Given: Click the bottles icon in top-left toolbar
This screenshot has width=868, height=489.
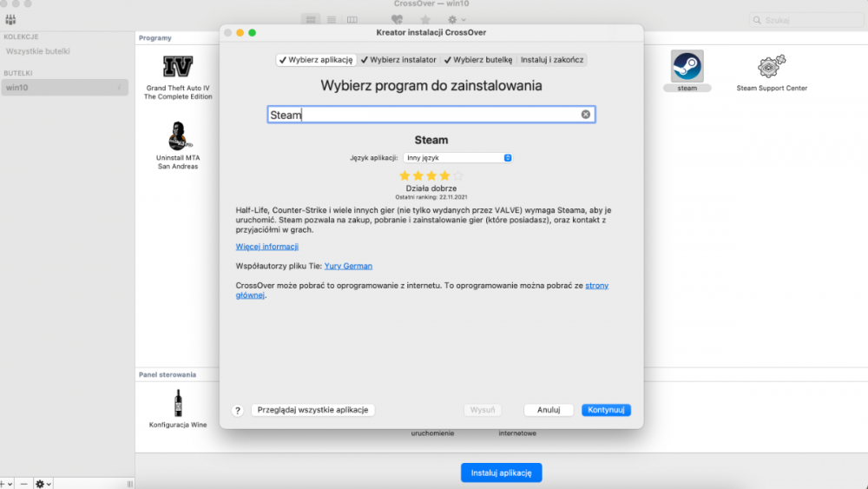Looking at the screenshot, I should 10,19.
